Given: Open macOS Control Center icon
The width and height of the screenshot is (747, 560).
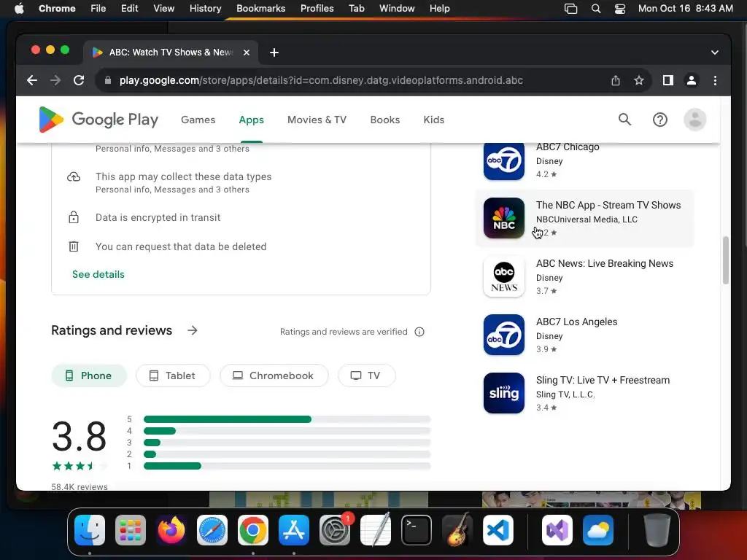Looking at the screenshot, I should tap(620, 9).
